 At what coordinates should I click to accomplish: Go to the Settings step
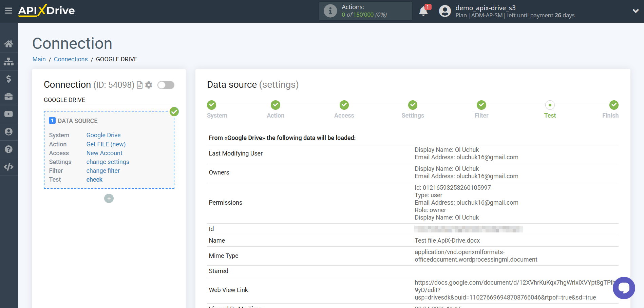413,105
